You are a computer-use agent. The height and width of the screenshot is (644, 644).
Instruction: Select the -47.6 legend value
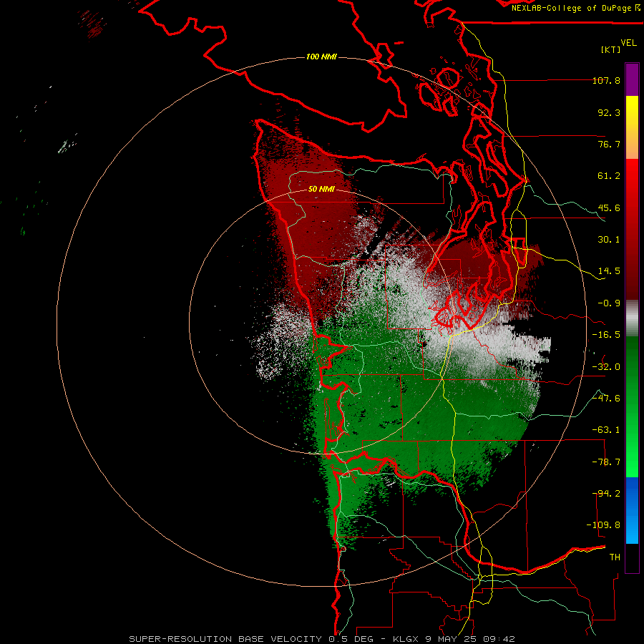[x=606, y=399]
